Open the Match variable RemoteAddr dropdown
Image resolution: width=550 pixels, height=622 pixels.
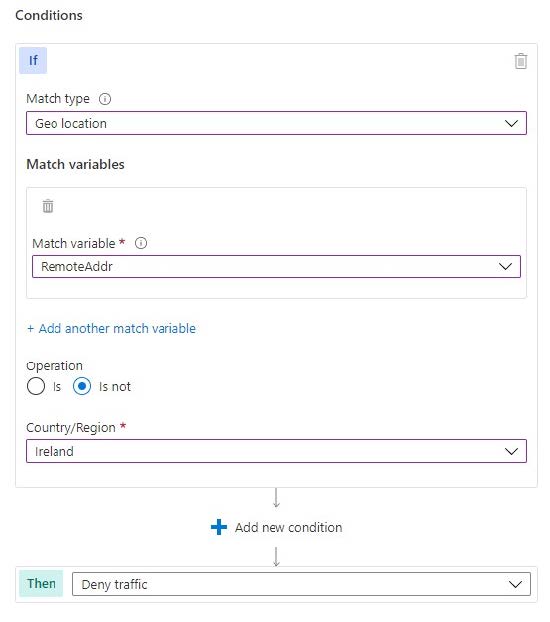coord(276,266)
